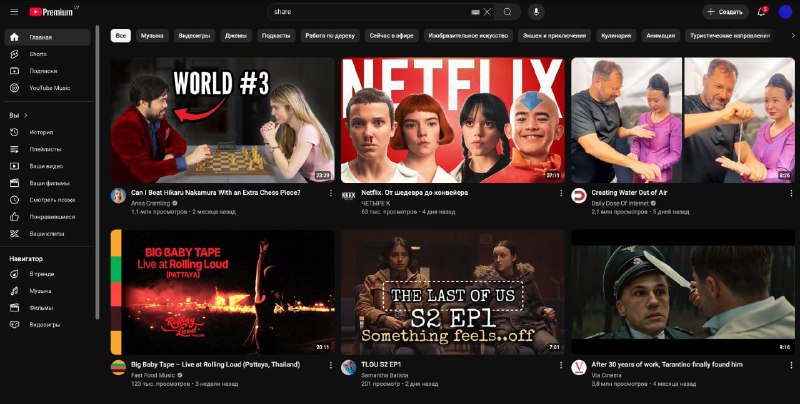This screenshot has height=404, width=800.
Task: Select the Видеоигры filter chip
Action: click(194, 36)
